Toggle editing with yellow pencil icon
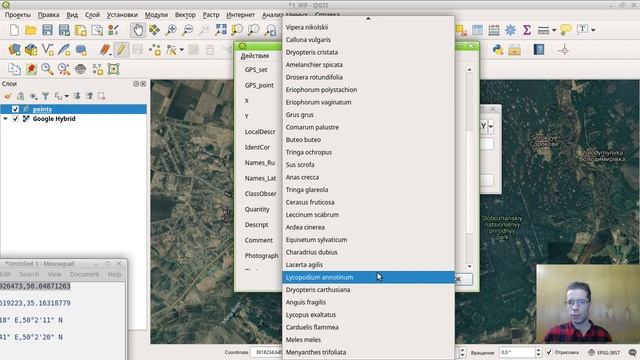This screenshot has width=640, height=360. (121, 50)
